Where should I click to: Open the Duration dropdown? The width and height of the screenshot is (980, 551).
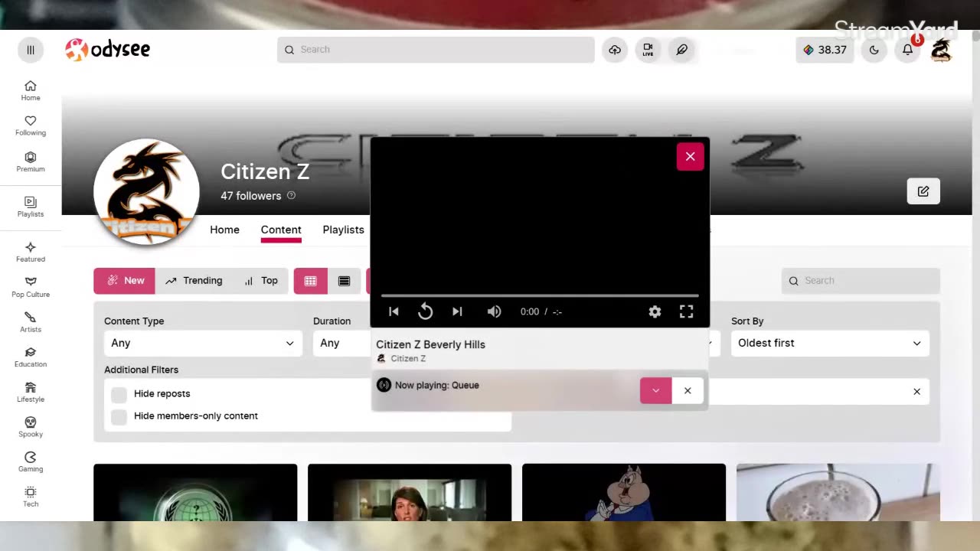click(341, 343)
